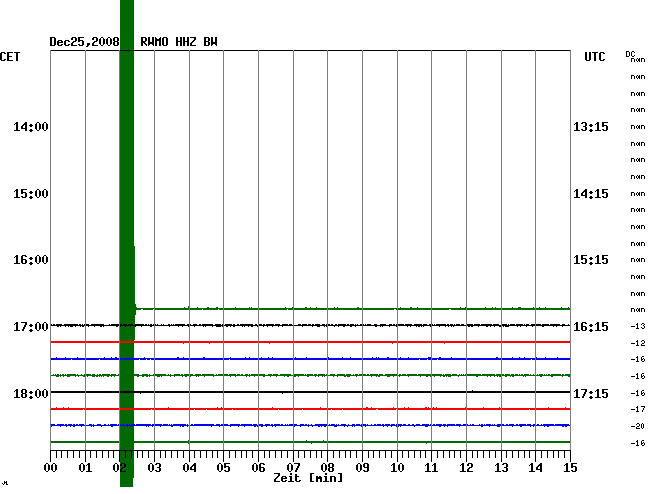Select the station label RWMO HHZ BW
This screenshot has height=494, width=650.
click(x=179, y=42)
